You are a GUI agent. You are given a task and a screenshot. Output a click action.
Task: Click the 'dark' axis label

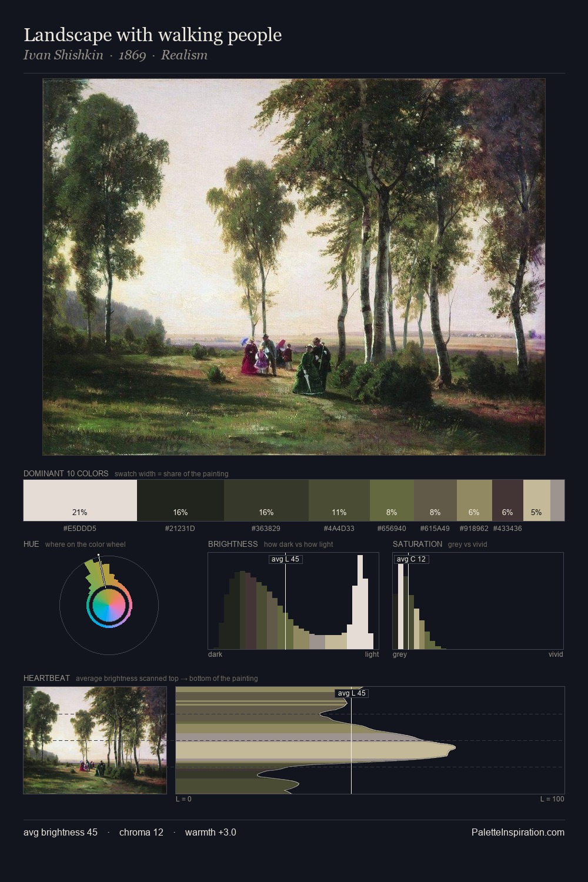[x=215, y=654]
